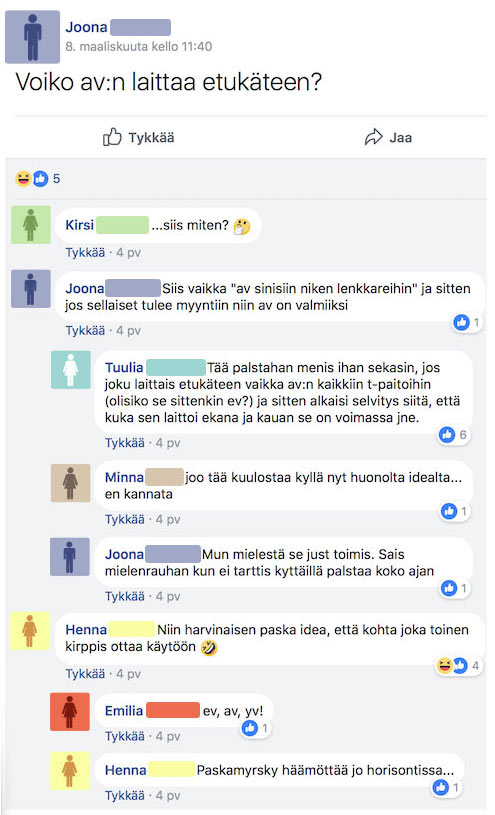Image resolution: width=495 pixels, height=815 pixels.
Task: Click Tuulia's teal avatar icon
Action: coord(71,370)
